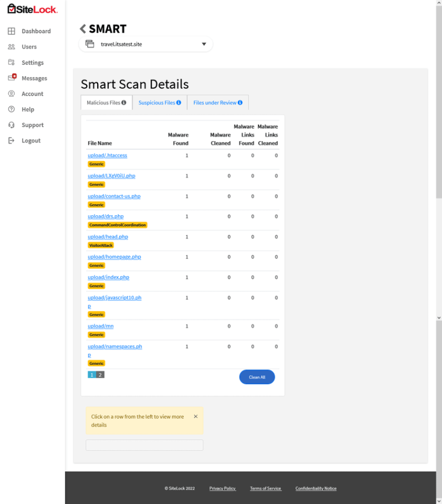Switch to the Suspicious Files tab
Viewport: 442px width, 504px height.
point(157,103)
